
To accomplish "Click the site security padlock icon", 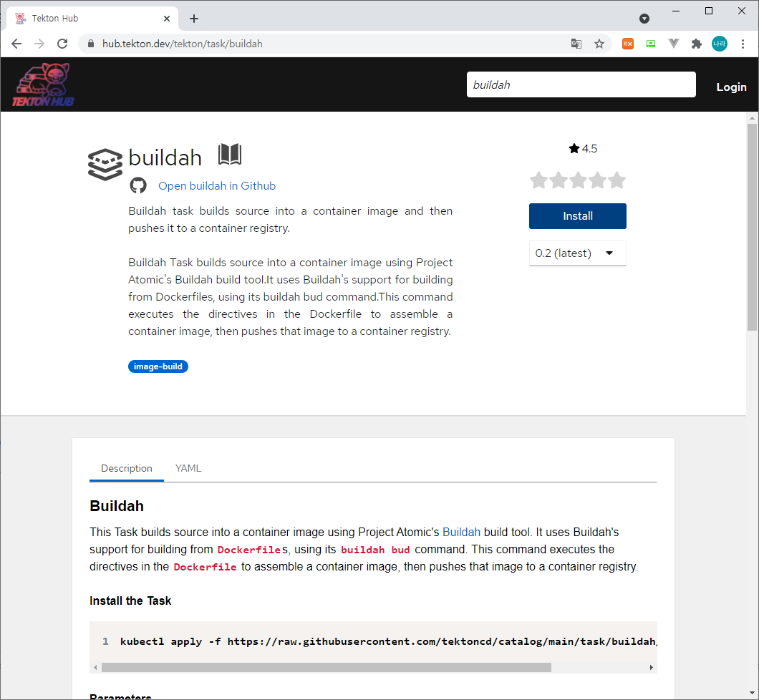I will 90,44.
